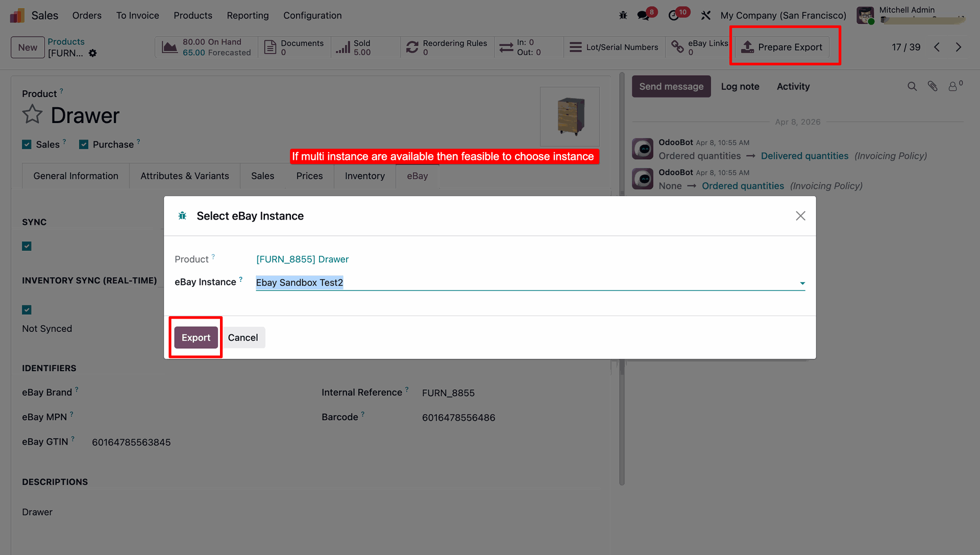
Task: Click the Activity button in chatter
Action: [x=793, y=86]
